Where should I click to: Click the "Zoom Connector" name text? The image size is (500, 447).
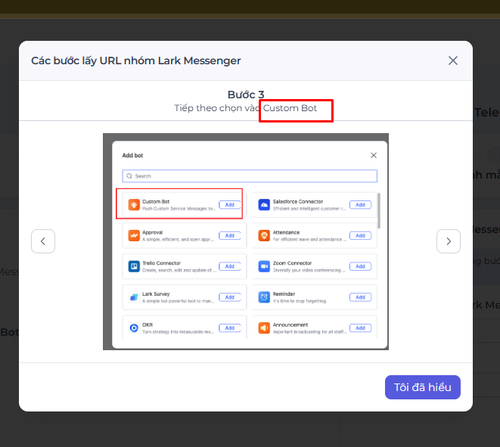292,263
